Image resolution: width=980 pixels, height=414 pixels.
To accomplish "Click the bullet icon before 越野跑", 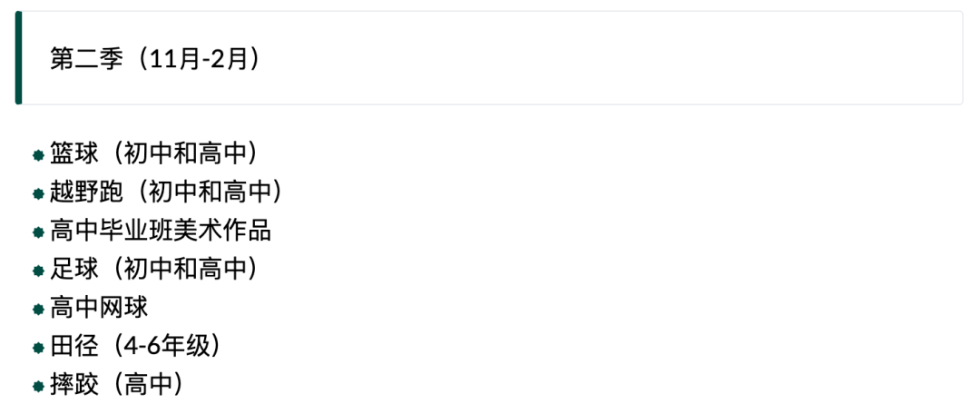I will click(x=38, y=194).
